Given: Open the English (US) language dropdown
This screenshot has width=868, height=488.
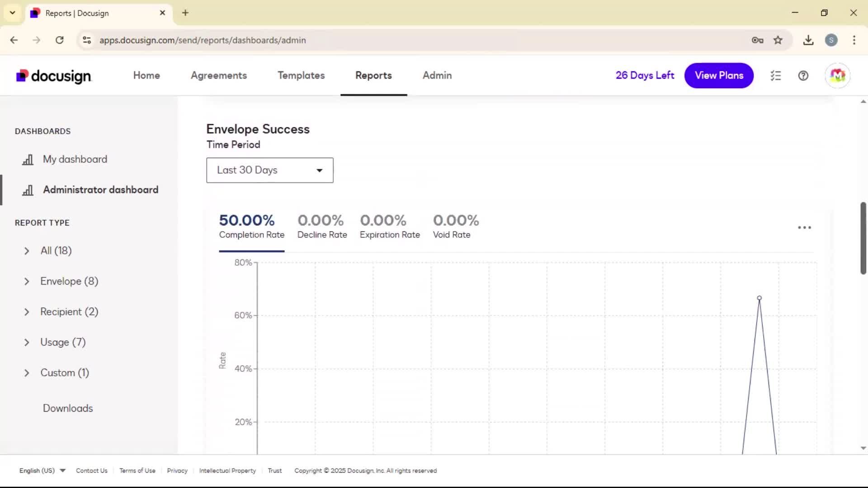Looking at the screenshot, I should 42,470.
